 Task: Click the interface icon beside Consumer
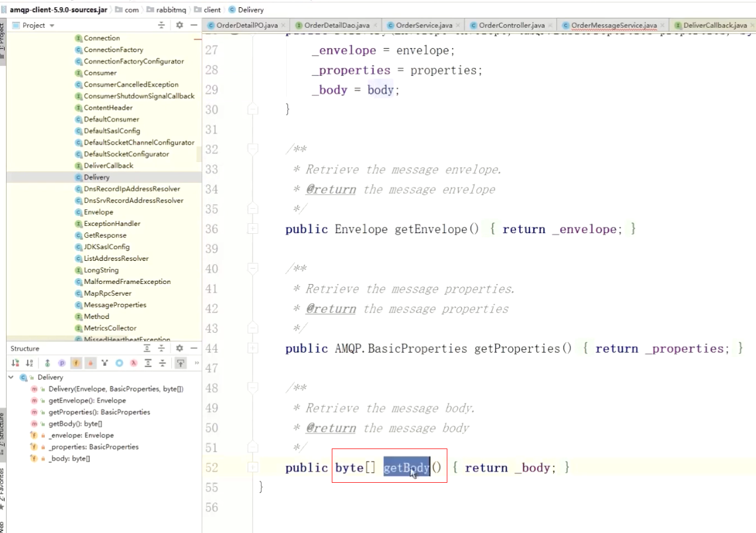79,73
